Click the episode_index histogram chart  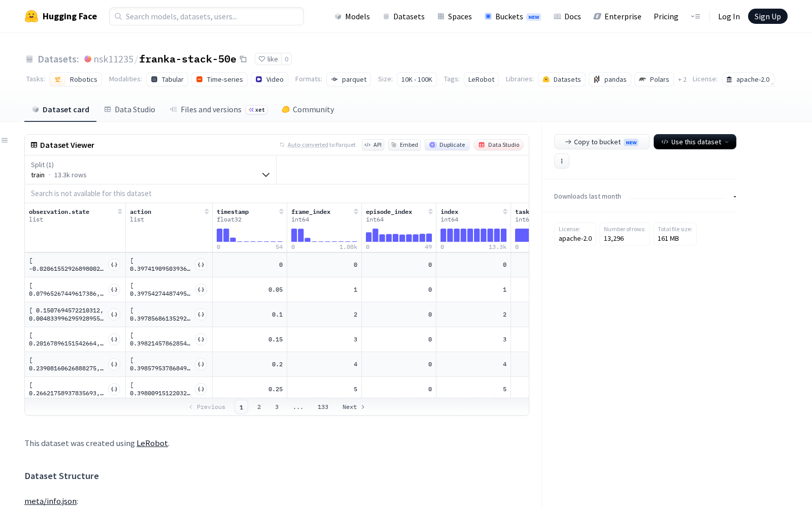(x=399, y=235)
